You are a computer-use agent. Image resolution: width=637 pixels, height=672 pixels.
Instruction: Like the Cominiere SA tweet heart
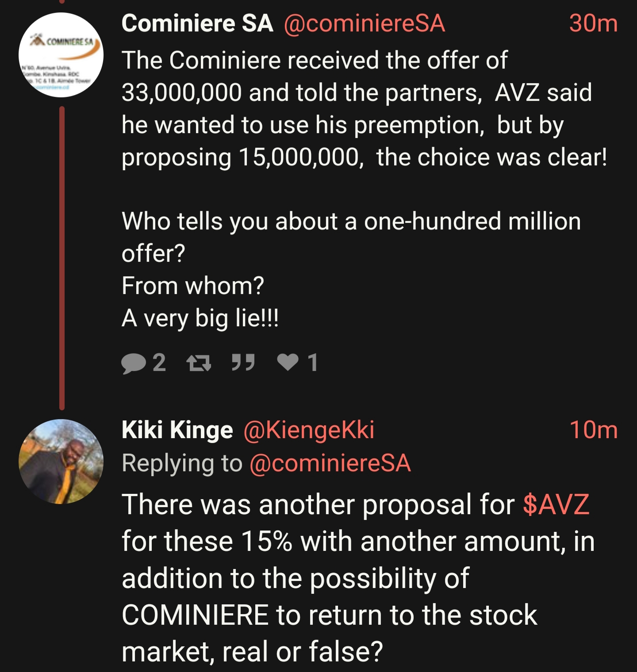pyautogui.click(x=288, y=363)
